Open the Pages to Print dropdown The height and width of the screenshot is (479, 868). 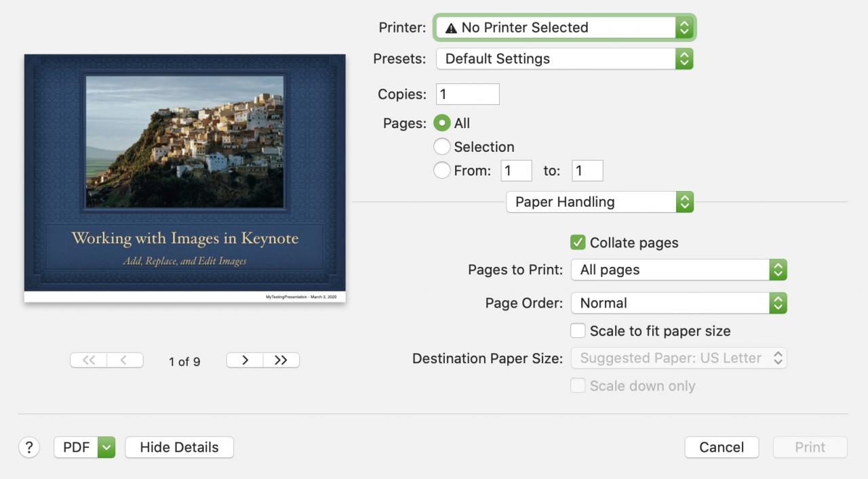click(678, 270)
